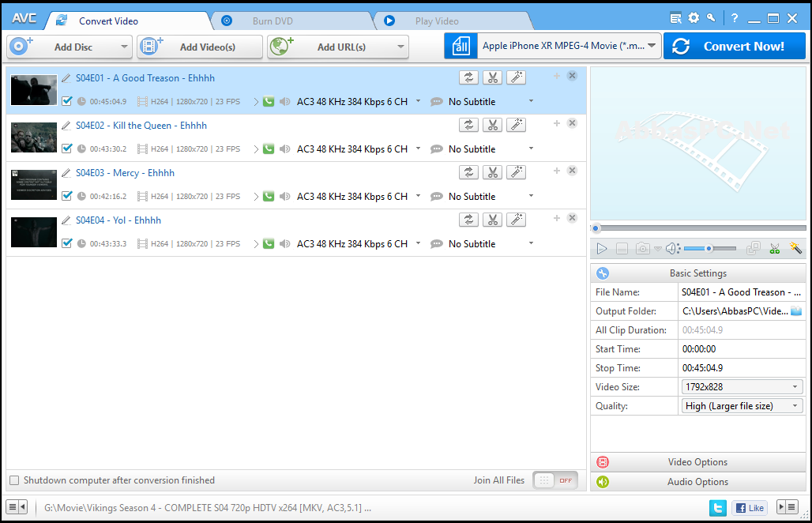Open subtitle dropdown for S04E04 Yol
The height and width of the screenshot is (523, 812).
click(532, 244)
